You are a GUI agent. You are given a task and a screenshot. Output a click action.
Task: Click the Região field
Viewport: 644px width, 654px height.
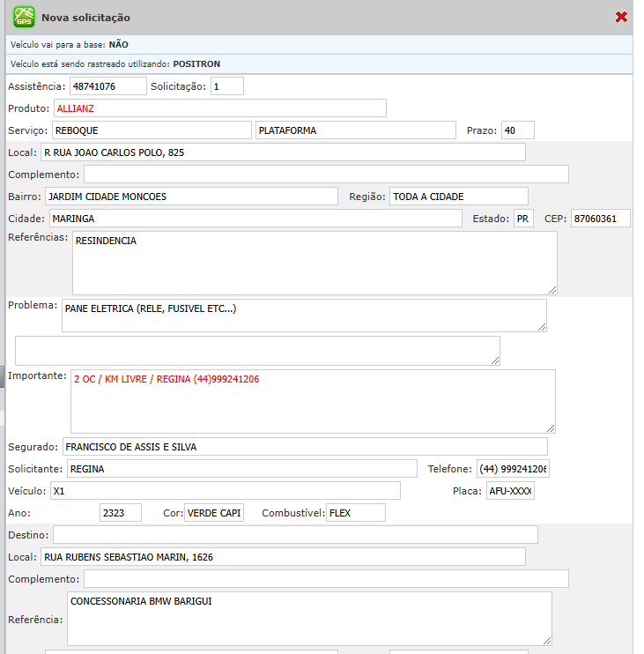458,197
